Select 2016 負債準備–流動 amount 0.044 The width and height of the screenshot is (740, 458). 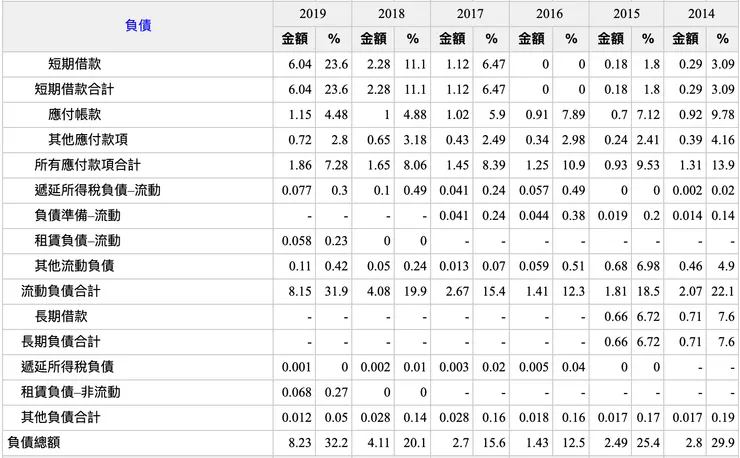pyautogui.click(x=534, y=215)
